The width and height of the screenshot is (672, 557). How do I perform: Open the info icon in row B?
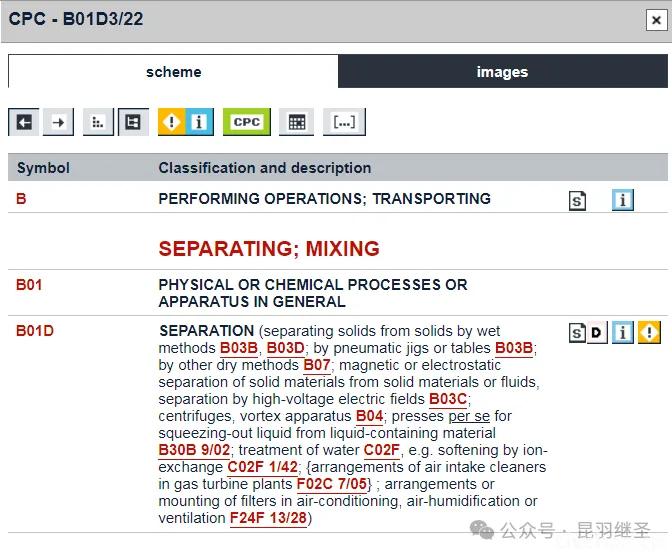623,200
